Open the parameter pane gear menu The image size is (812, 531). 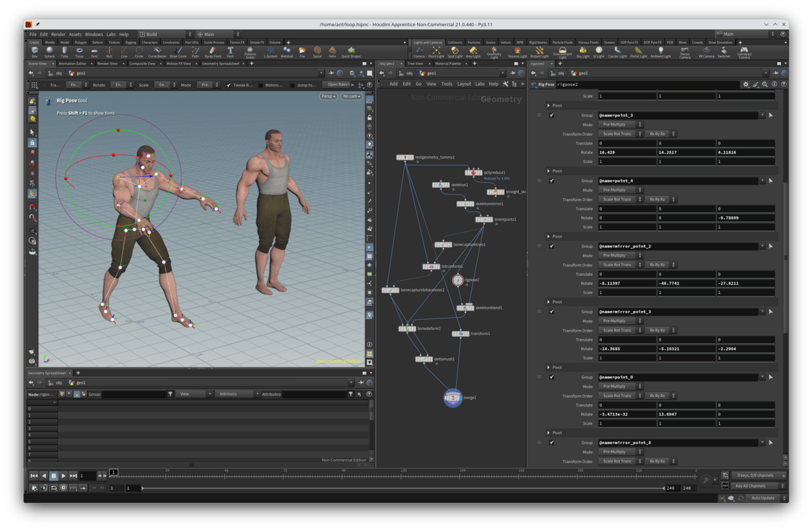(746, 84)
